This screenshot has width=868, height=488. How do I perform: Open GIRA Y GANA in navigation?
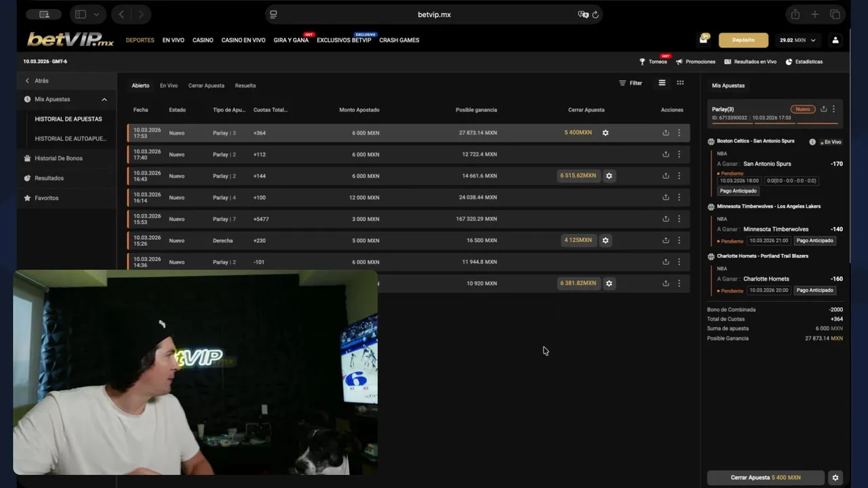tap(291, 40)
